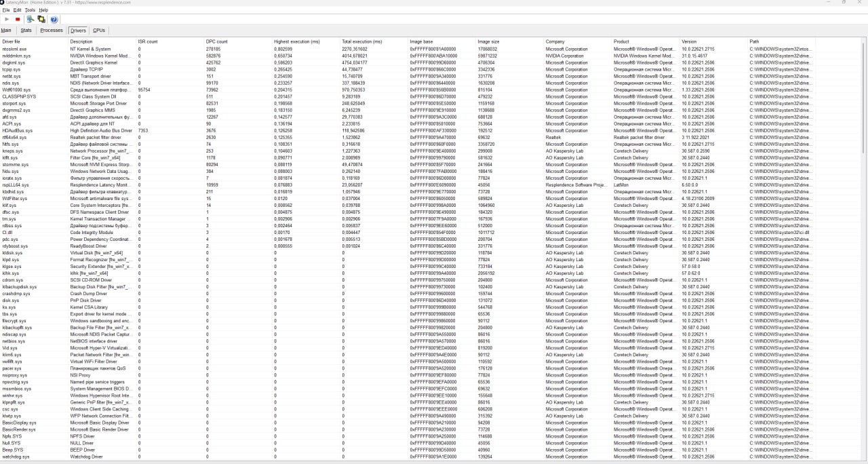The height and width of the screenshot is (464, 868).
Task: Click the Product column header
Action: pos(646,41)
